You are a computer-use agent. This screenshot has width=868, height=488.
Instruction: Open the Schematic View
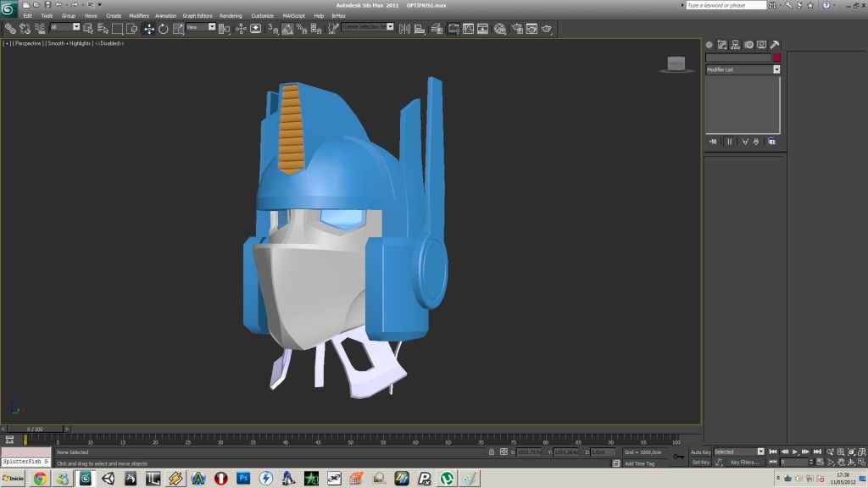click(482, 29)
